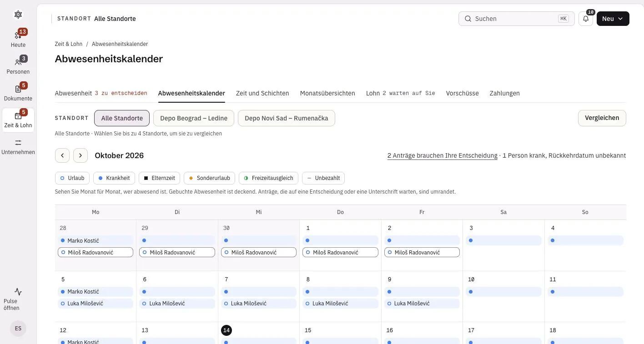
Task: Toggle the Unbezahlt legend filter
Action: coord(323,178)
